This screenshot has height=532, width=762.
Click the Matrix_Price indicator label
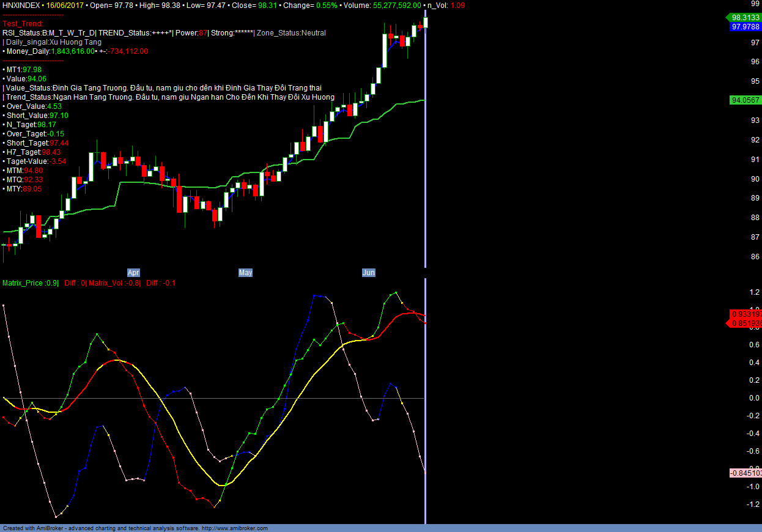30,283
